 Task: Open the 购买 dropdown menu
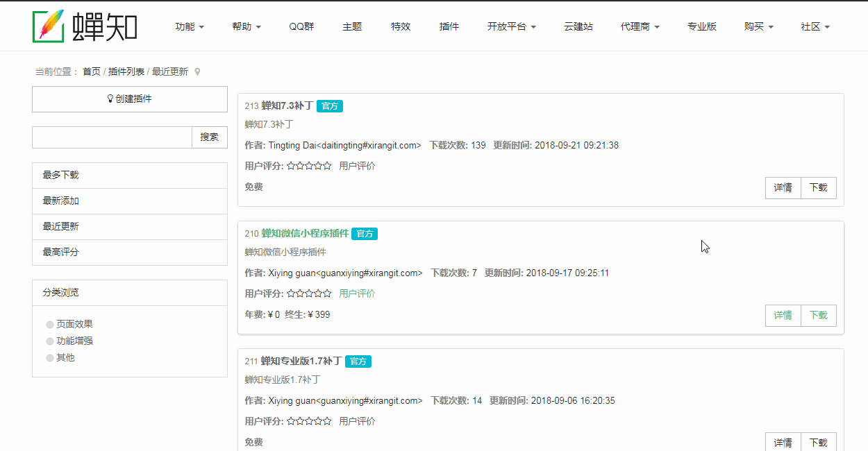click(758, 26)
